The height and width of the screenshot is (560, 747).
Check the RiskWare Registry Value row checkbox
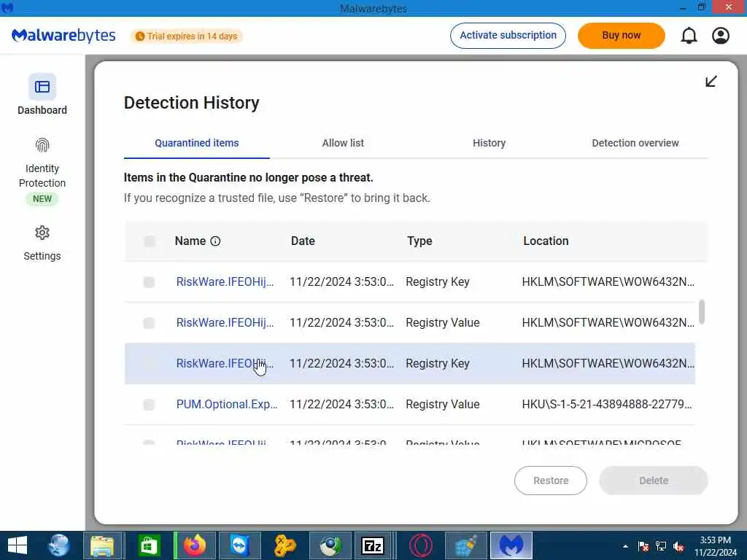point(149,323)
